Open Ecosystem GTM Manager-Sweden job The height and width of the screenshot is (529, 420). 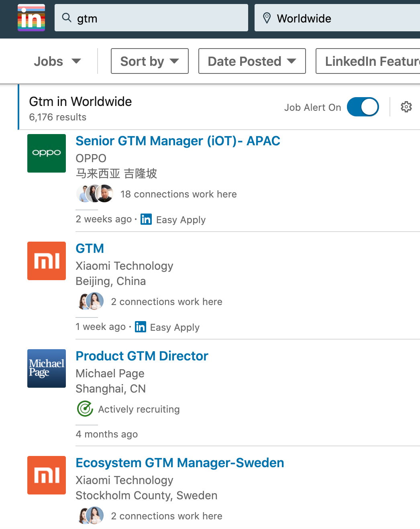click(180, 463)
